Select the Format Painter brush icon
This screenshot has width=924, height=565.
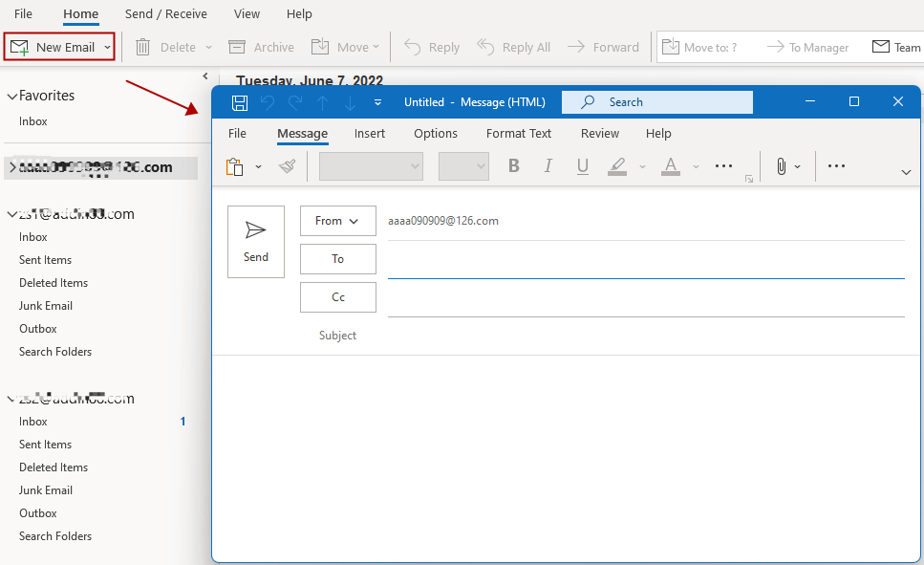click(x=288, y=166)
